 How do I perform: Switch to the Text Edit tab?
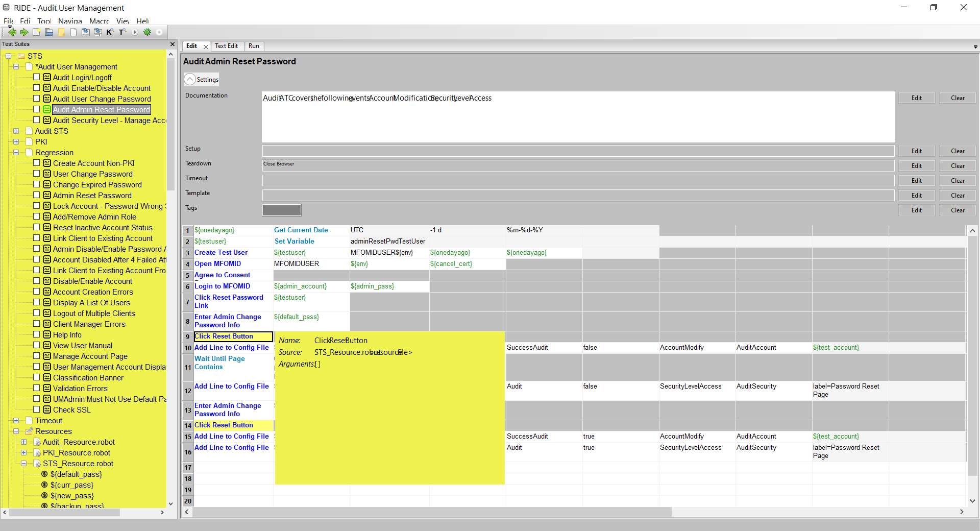click(x=227, y=46)
